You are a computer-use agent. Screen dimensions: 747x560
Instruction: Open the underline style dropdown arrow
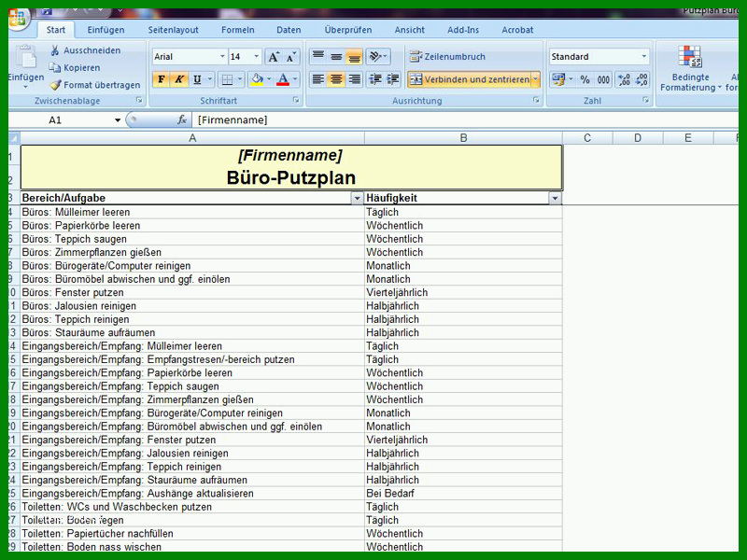[x=209, y=79]
